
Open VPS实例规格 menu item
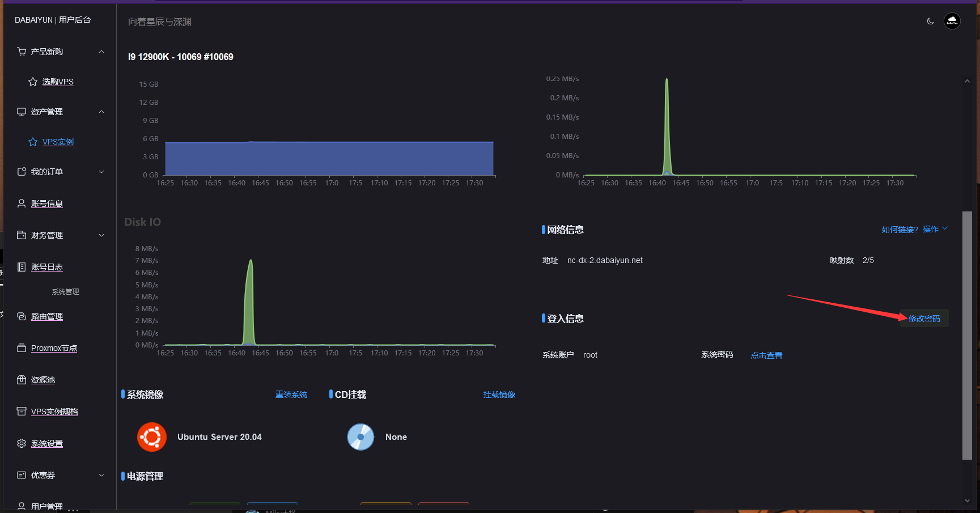pos(54,412)
